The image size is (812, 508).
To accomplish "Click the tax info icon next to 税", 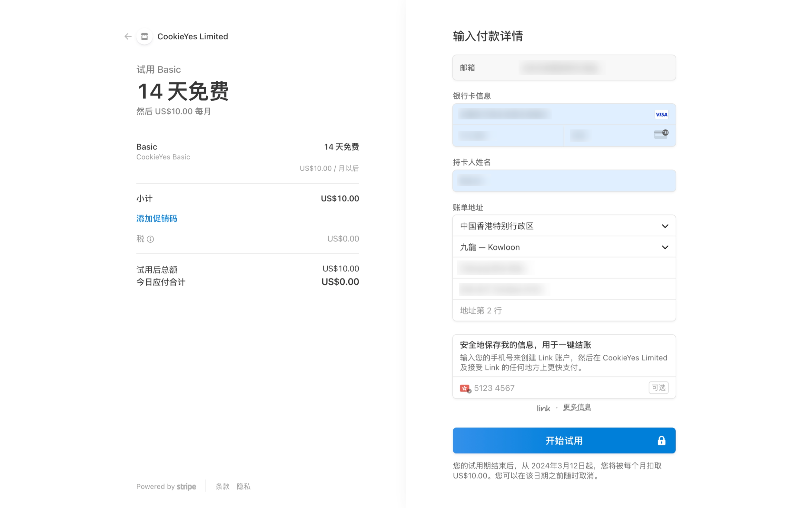I will [150, 239].
